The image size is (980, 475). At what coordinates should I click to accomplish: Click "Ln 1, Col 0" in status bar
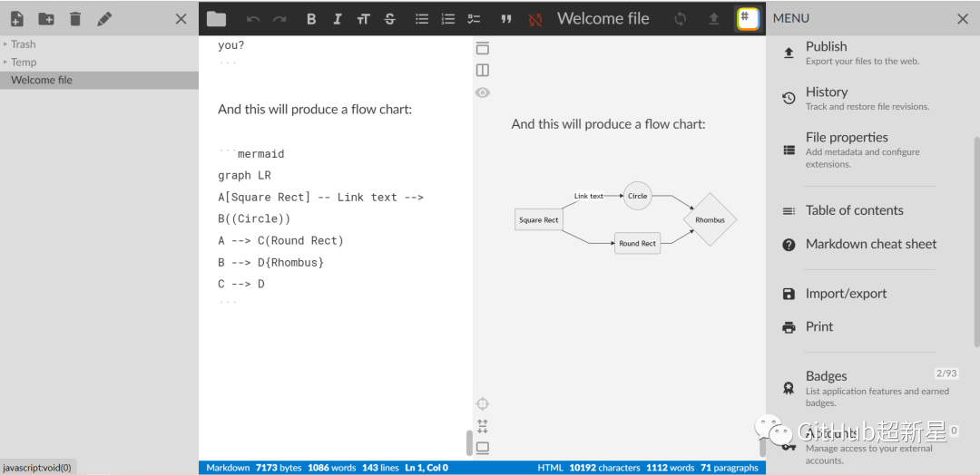(x=428, y=468)
